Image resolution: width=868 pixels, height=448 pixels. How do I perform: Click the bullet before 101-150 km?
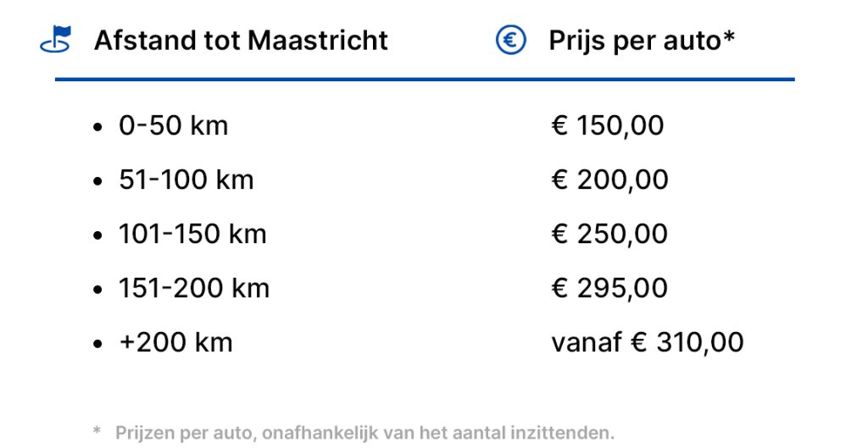pos(99,236)
